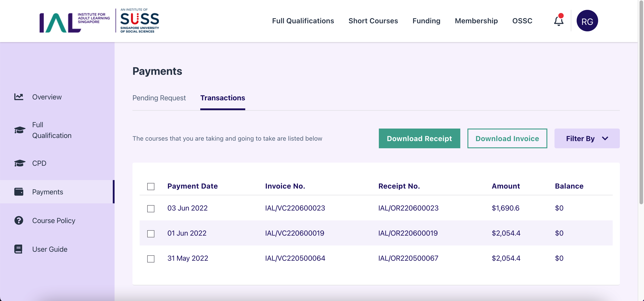This screenshot has width=644, height=301.
Task: Click the 31 May 2022 payment date
Action: pos(188,258)
